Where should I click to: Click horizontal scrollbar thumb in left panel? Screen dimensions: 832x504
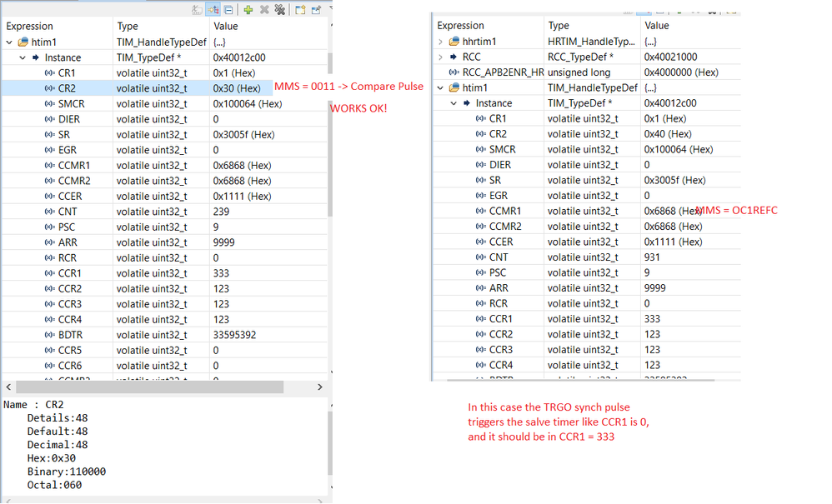[149, 387]
